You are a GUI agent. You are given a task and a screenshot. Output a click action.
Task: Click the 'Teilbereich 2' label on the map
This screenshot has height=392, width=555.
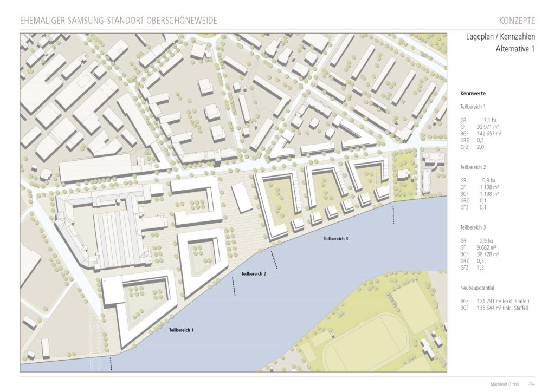(254, 273)
